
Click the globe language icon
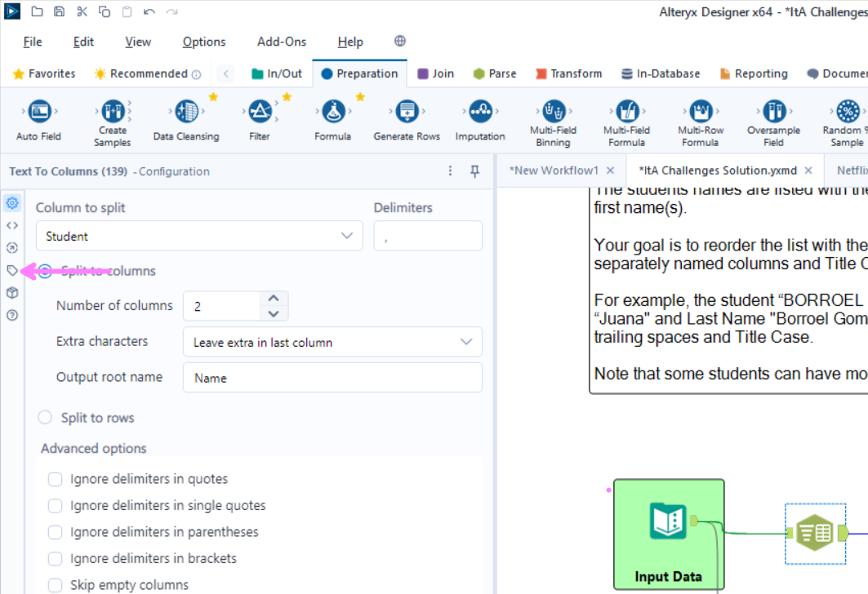(x=399, y=41)
